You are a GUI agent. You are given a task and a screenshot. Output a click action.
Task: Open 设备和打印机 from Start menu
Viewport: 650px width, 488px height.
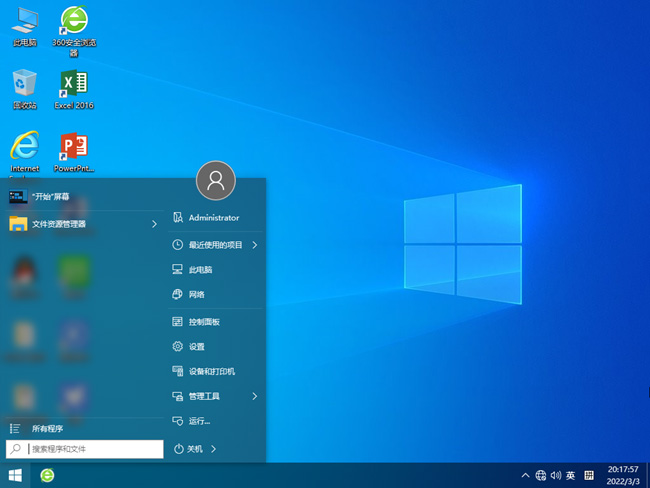(x=216, y=371)
